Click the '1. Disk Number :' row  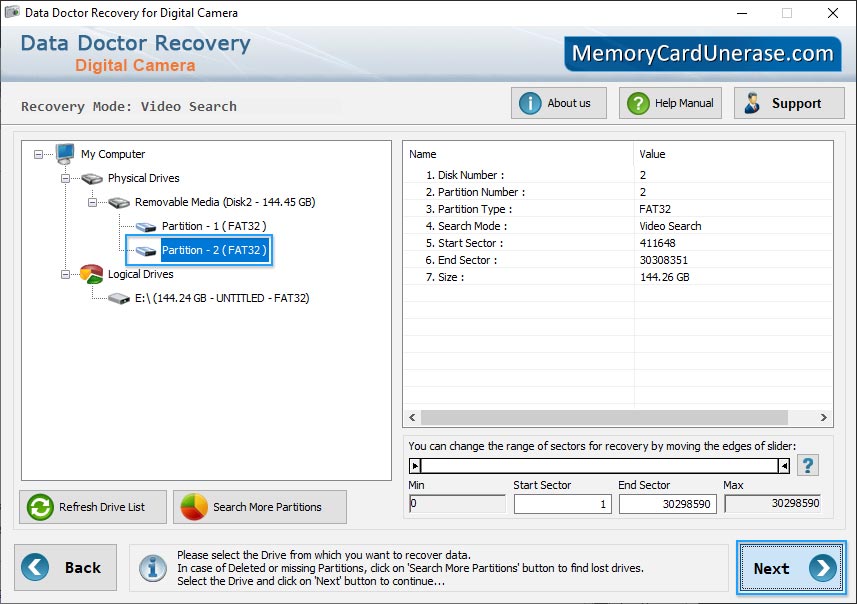[x=618, y=175]
